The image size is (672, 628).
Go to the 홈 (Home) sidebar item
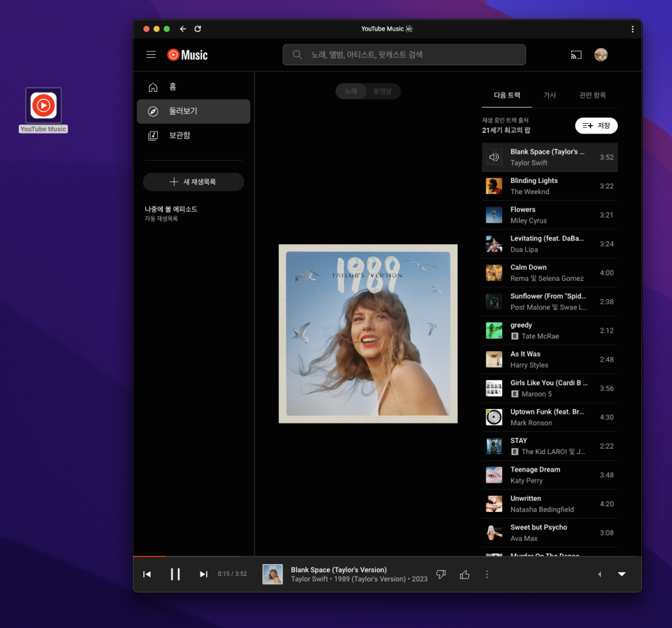point(193,87)
